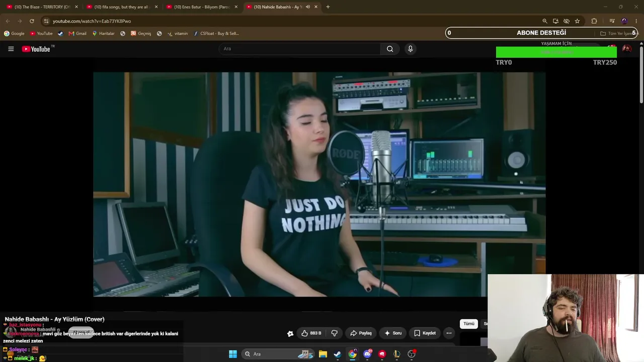Click the video player to pause
Screen dimensions: 644x362
pos(319,184)
